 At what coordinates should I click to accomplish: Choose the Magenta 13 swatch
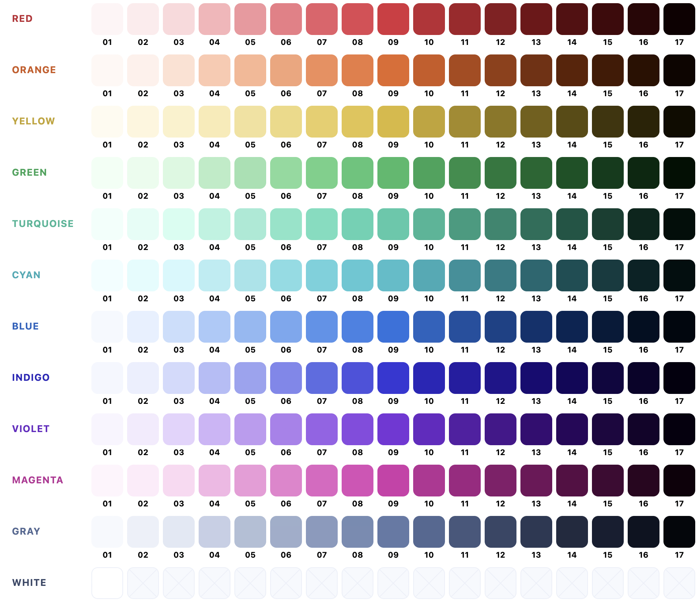tap(536, 481)
